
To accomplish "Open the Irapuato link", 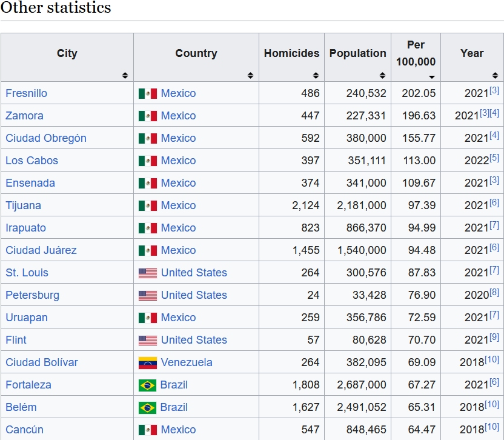I will coord(25,228).
